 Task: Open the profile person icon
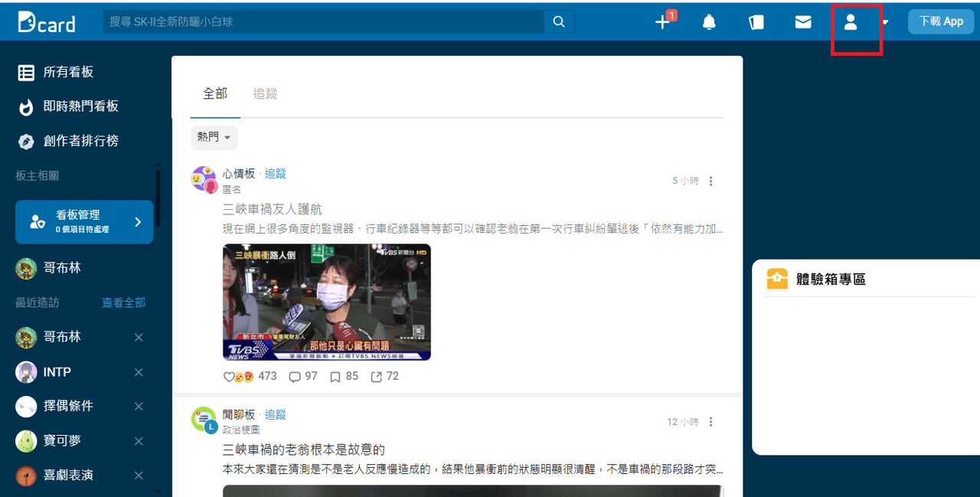851,22
